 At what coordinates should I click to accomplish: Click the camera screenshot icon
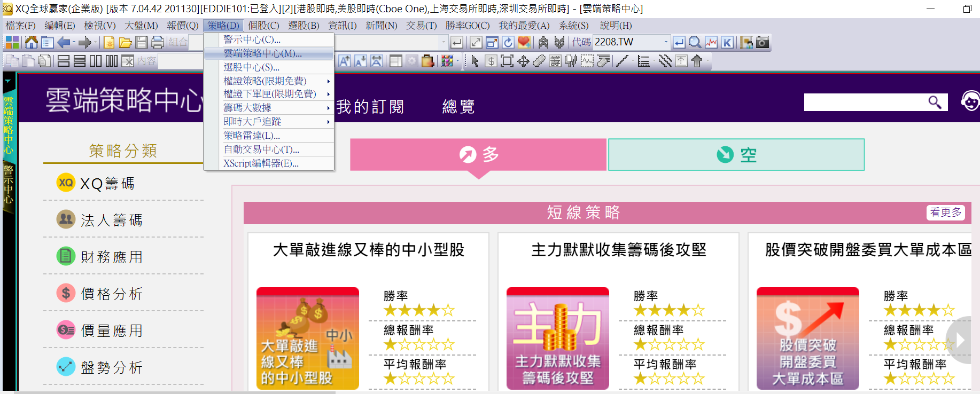[x=763, y=42]
